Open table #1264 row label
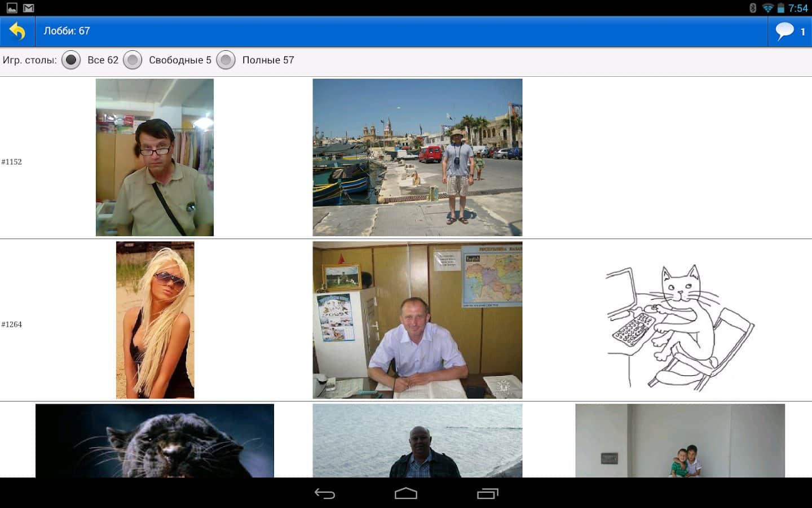Viewport: 812px width, 508px height. (12, 325)
